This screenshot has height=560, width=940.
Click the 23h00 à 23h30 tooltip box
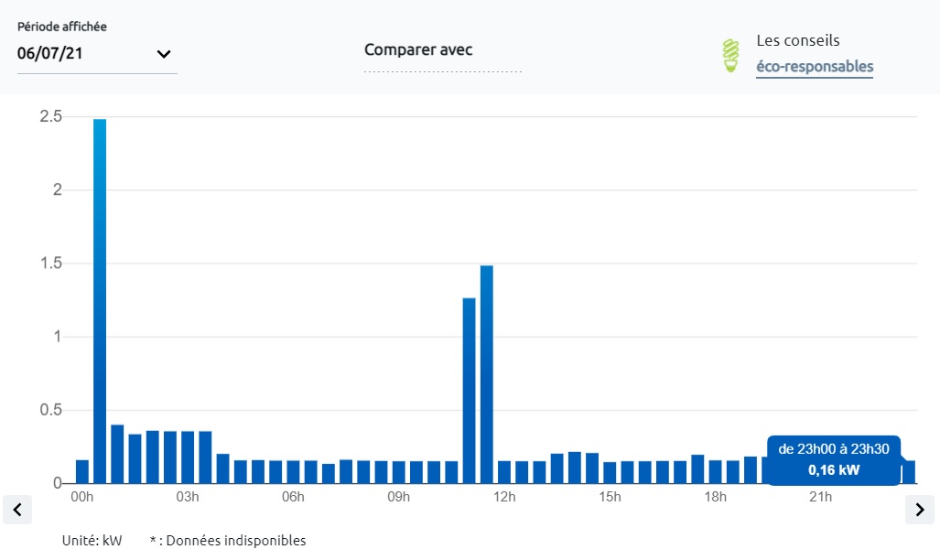click(x=833, y=459)
